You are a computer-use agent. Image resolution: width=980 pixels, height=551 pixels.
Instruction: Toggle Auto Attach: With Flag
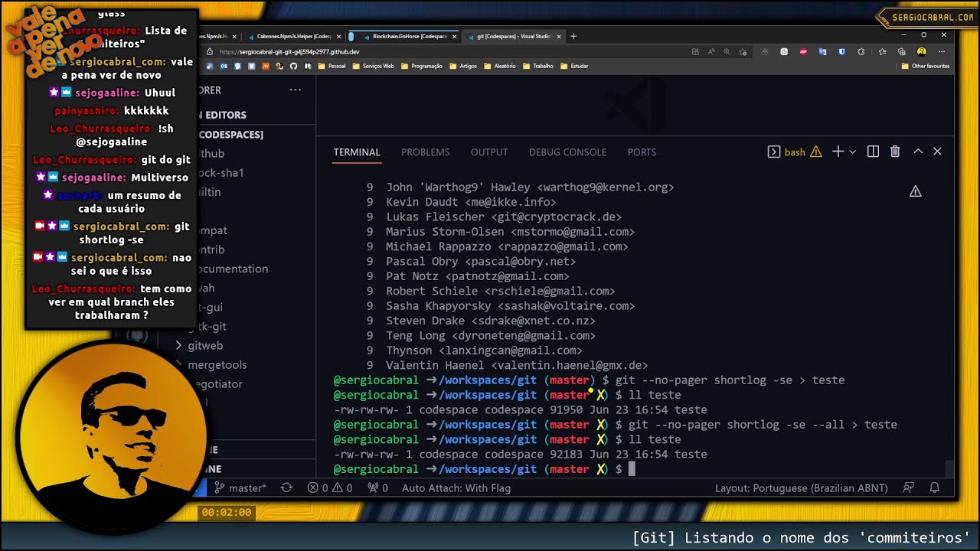pyautogui.click(x=456, y=487)
